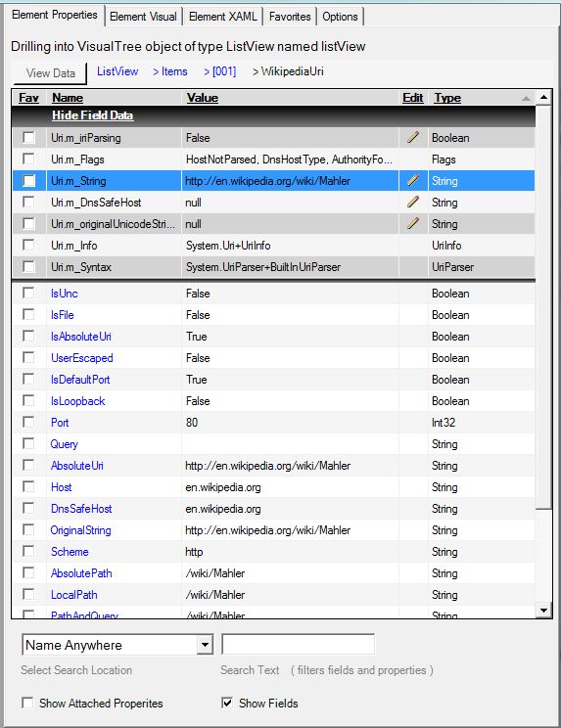Drill into the Host property link
The image size is (561, 728).
tap(62, 487)
